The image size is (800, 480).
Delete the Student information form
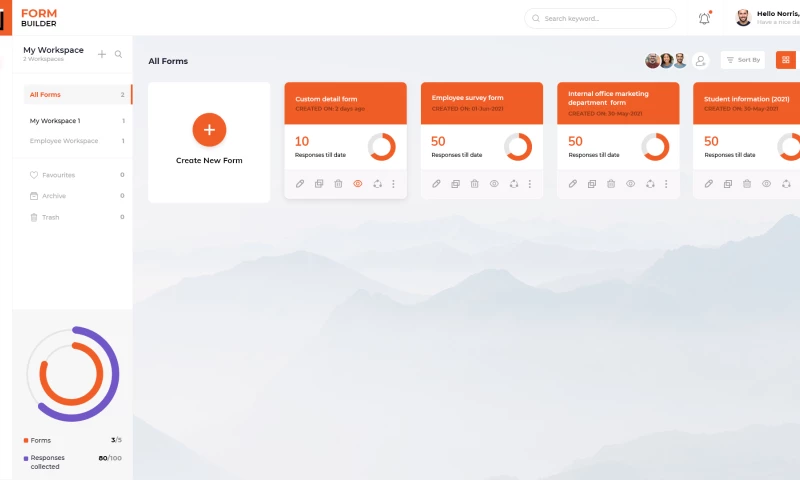747,184
